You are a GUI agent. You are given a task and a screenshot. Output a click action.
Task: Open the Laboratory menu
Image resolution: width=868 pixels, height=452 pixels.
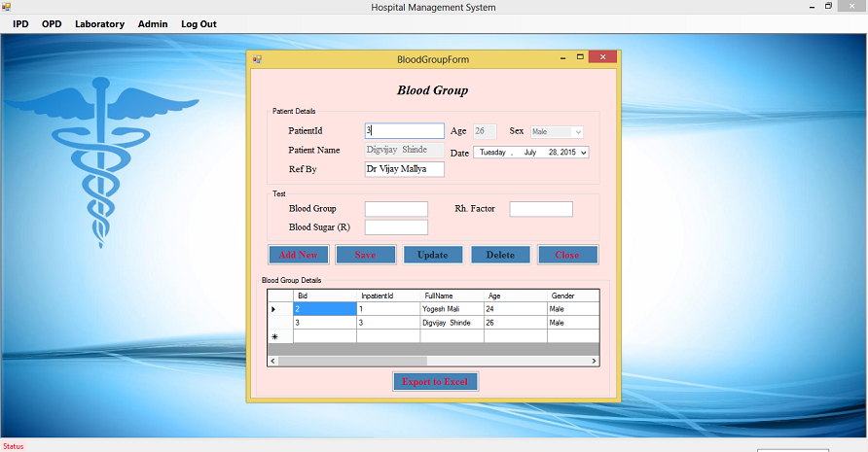[x=99, y=24]
